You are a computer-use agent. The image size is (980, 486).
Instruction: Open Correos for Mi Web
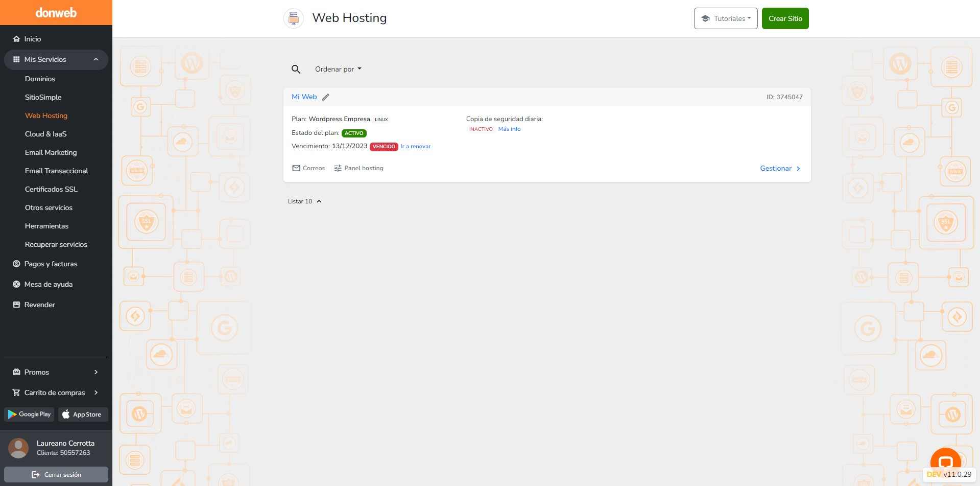pyautogui.click(x=308, y=168)
